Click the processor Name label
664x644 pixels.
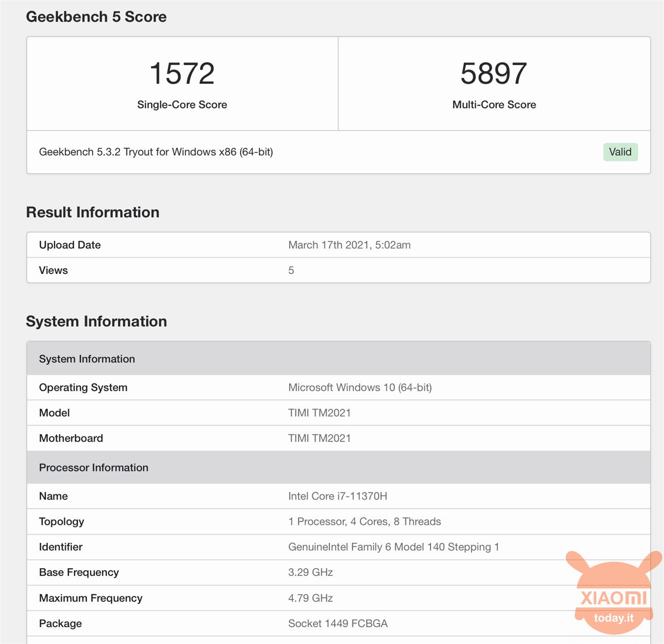[53, 496]
